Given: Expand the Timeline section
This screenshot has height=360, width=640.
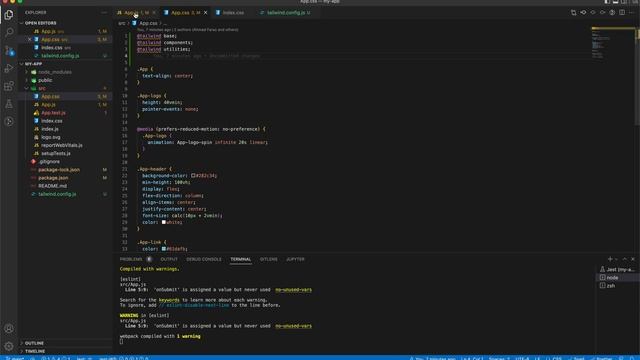Looking at the screenshot, I should 65,351.
